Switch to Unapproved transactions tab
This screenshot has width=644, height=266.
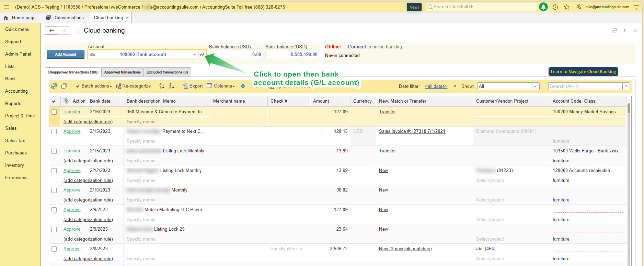[x=73, y=72]
